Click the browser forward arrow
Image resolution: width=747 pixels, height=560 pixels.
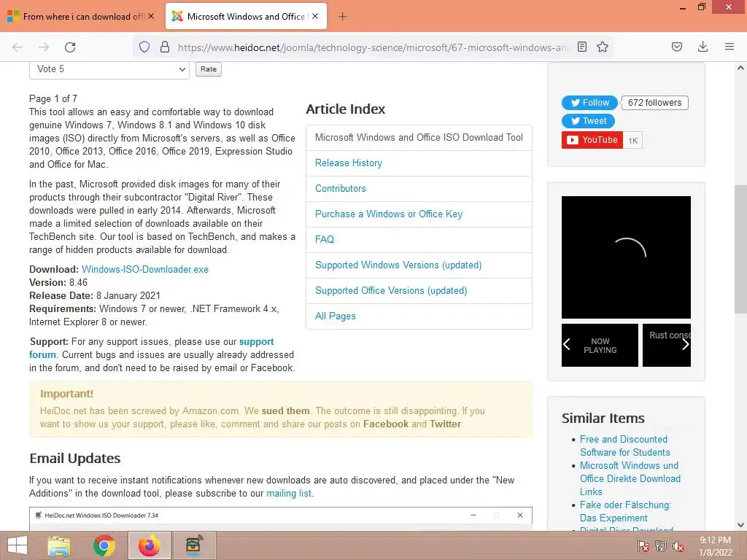coord(44,47)
